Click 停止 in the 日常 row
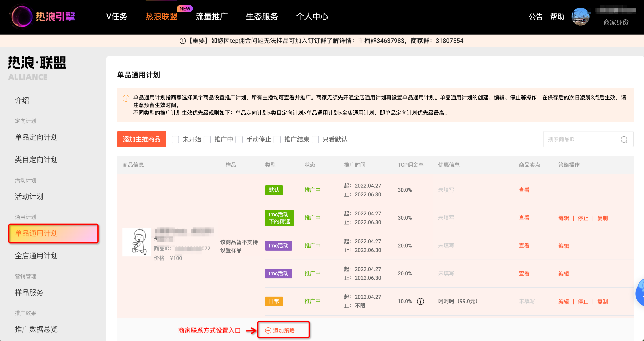The image size is (644, 341). tap(583, 302)
